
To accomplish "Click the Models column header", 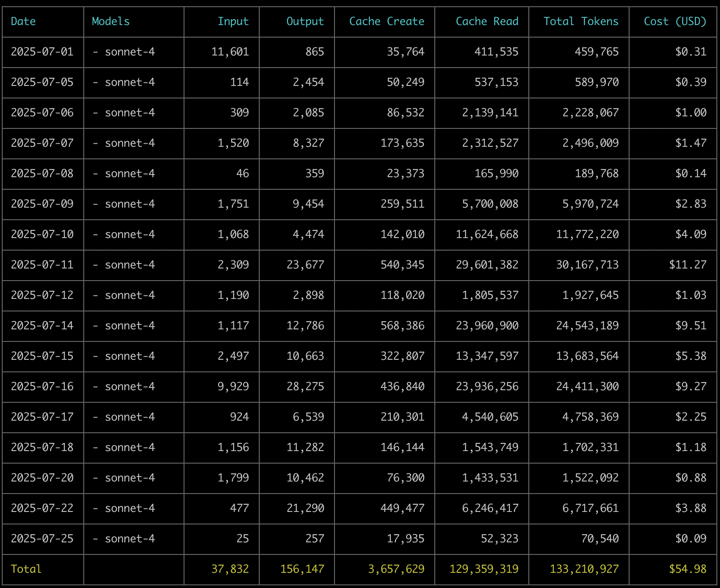I will point(111,21).
